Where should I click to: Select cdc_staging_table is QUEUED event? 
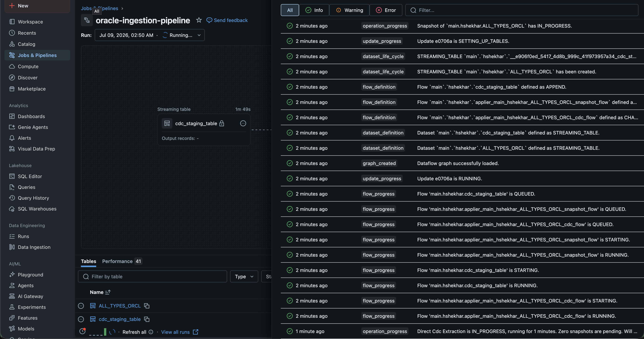462,194
